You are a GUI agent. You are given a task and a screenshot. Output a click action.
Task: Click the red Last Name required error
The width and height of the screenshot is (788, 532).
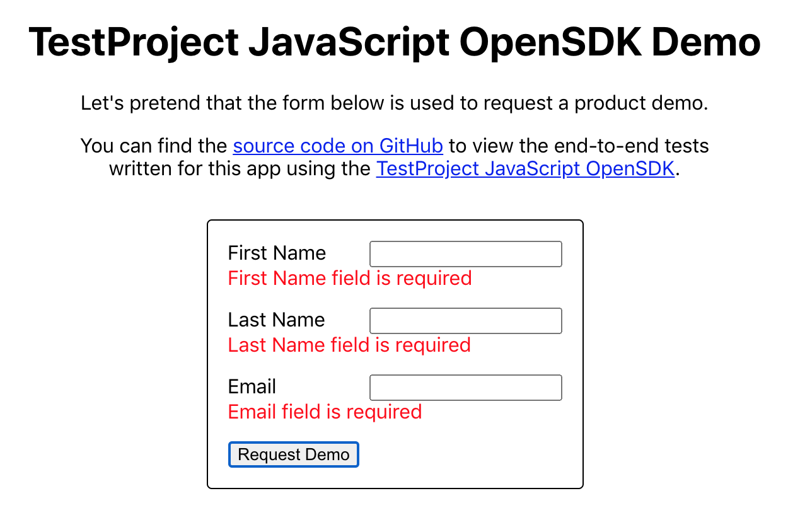pos(349,345)
